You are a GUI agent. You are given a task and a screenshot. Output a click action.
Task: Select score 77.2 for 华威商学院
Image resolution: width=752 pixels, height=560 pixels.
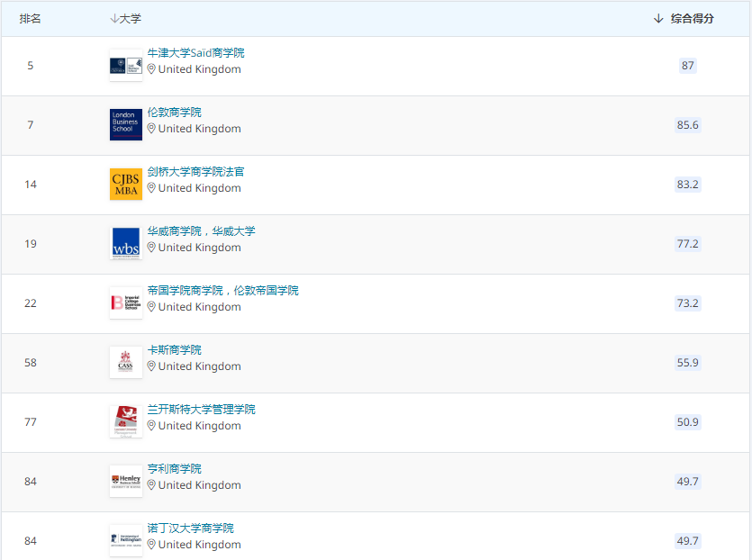tap(688, 244)
